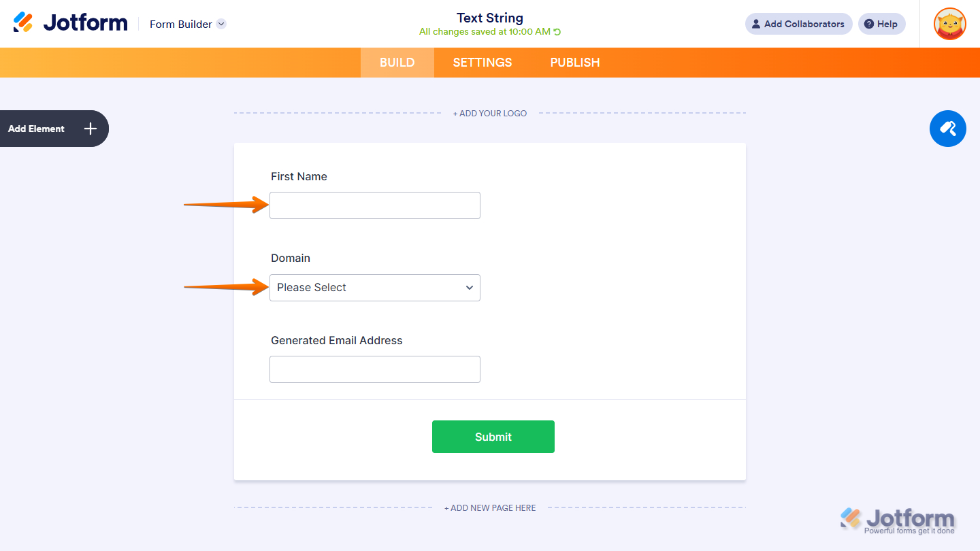The image size is (980, 551).
Task: Open the Domain Please Select dropdown
Action: 374,287
